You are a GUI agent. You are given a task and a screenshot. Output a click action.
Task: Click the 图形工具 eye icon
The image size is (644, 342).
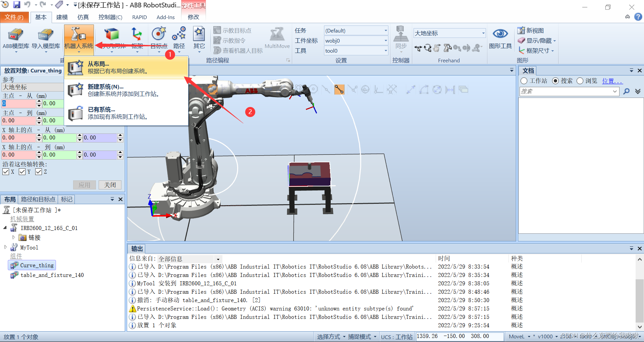click(x=500, y=34)
